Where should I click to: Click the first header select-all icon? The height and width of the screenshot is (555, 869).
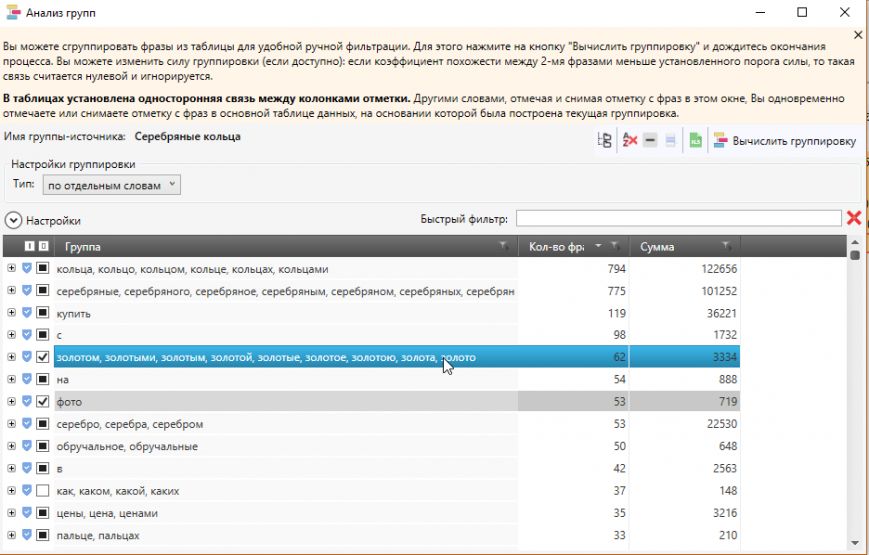click(29, 246)
